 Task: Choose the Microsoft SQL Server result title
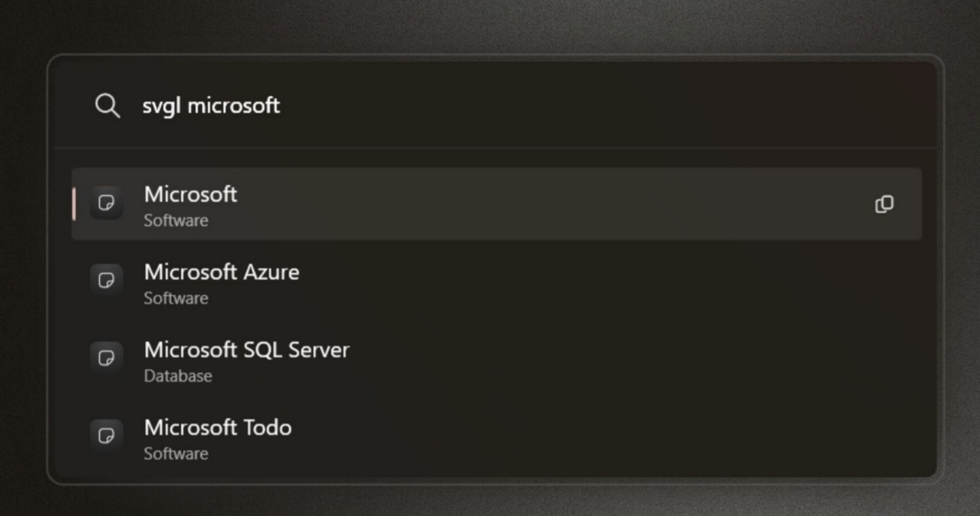tap(246, 350)
